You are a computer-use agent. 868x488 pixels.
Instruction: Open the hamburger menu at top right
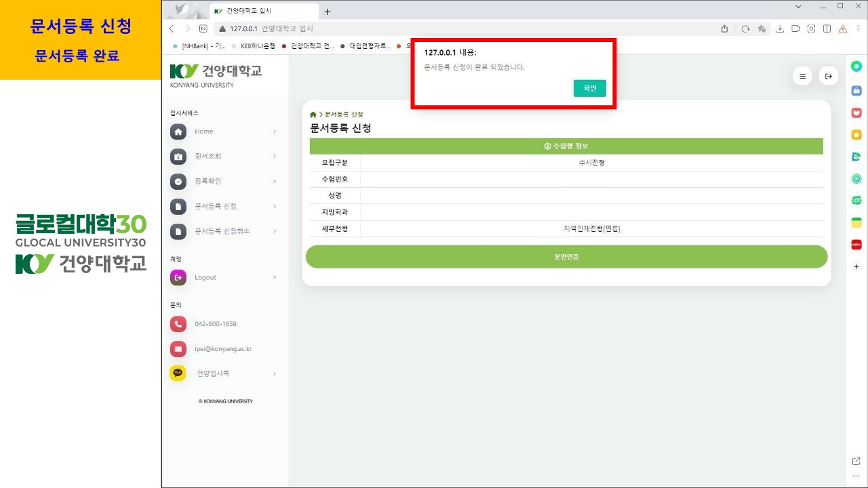(x=802, y=77)
